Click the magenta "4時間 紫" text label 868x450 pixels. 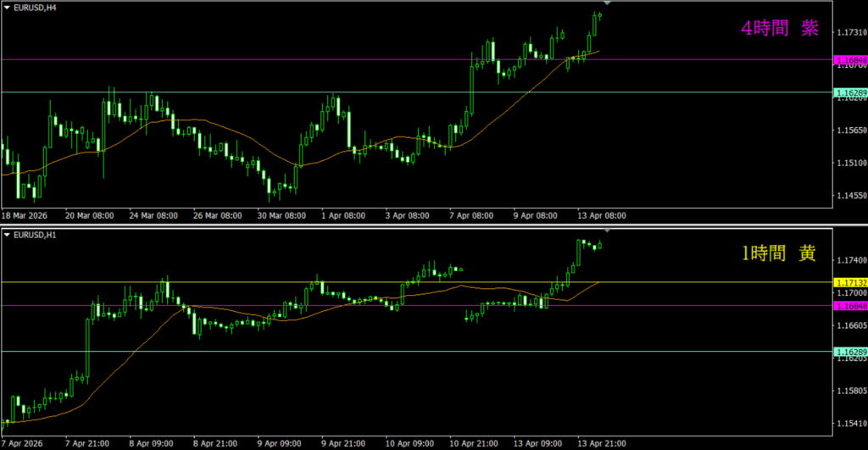779,29
